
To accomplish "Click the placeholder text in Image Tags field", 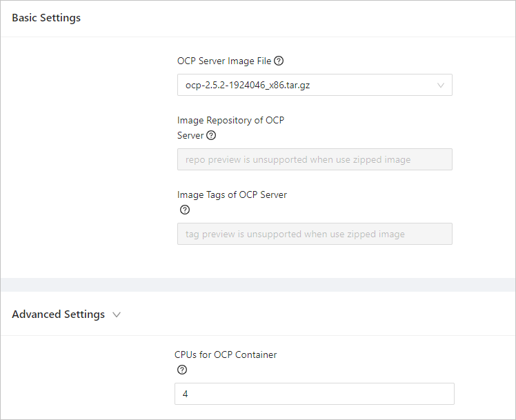I will tap(295, 234).
